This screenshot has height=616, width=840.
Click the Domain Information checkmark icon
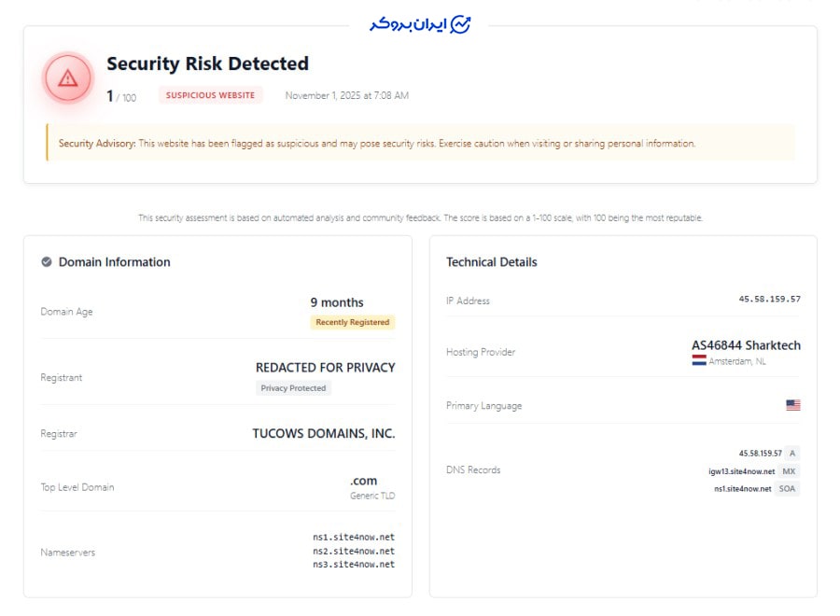pos(47,262)
